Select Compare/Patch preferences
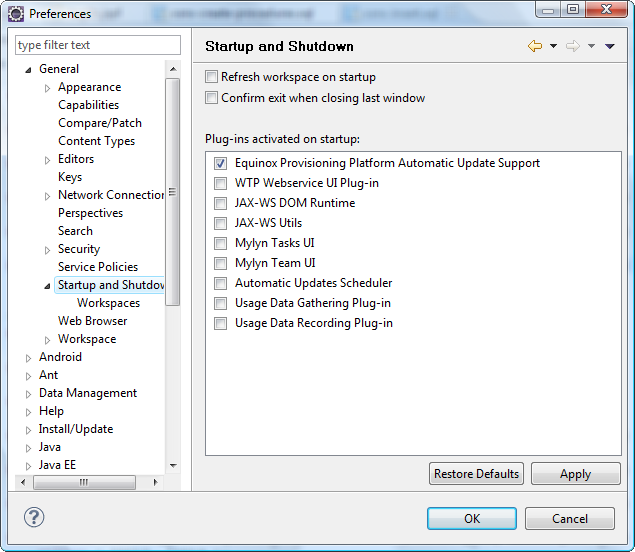This screenshot has height=552, width=635. (100, 123)
